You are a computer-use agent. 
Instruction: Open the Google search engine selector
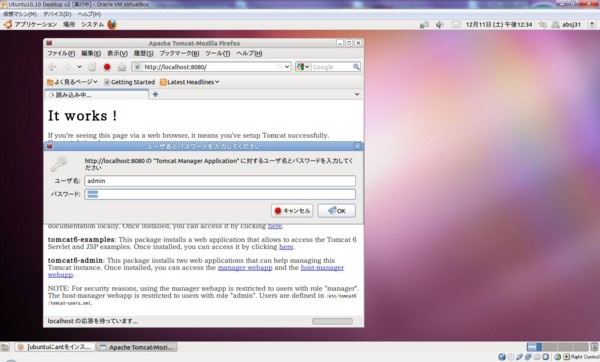click(303, 67)
